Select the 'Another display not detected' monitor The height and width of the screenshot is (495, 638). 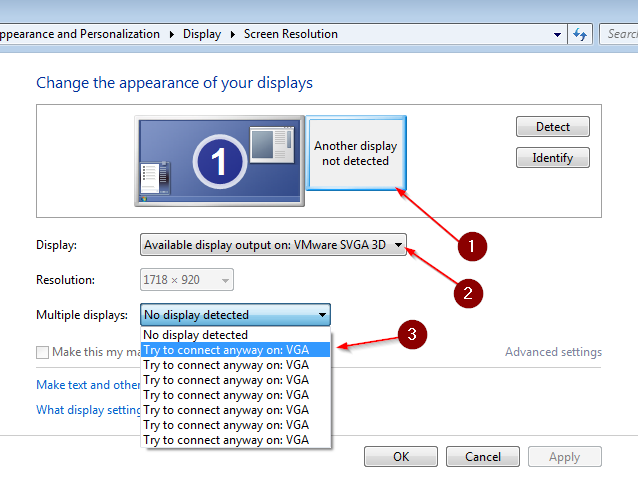(x=355, y=153)
